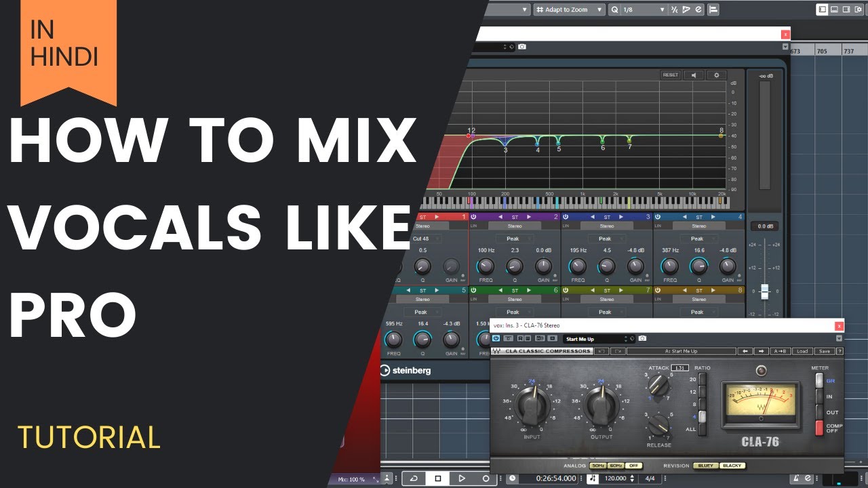Select ratio 20 button on CLA-76

[703, 379]
